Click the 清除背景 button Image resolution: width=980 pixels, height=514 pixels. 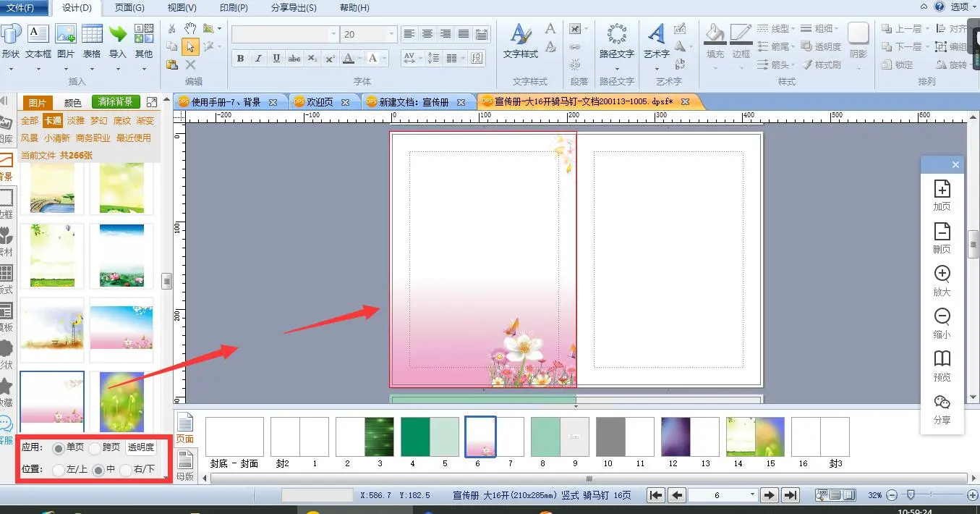[x=115, y=102]
